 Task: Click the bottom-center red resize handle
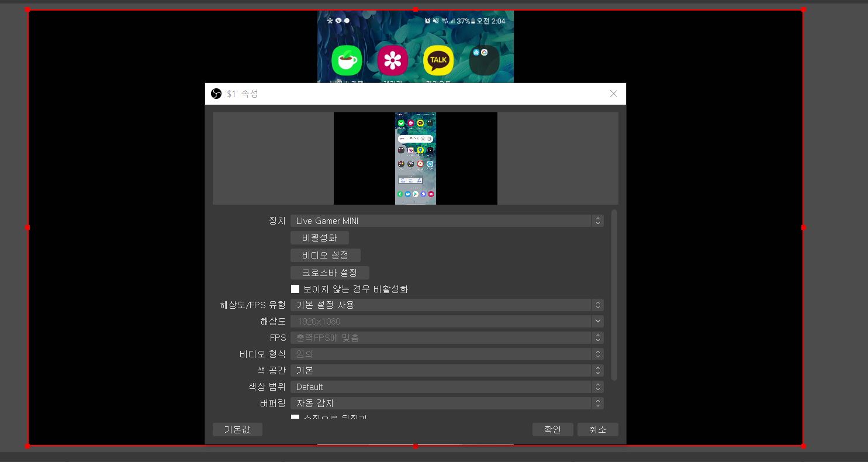click(416, 446)
